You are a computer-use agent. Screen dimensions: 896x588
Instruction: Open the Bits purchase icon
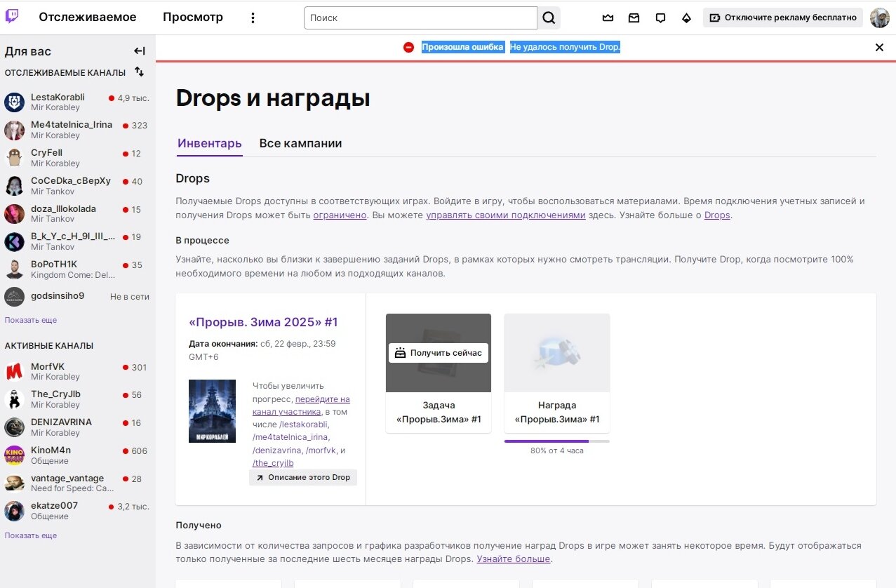(x=686, y=18)
